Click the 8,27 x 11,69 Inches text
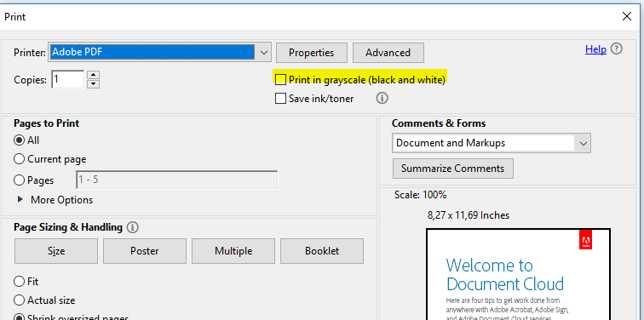The height and width of the screenshot is (320, 644). pyautogui.click(x=469, y=215)
